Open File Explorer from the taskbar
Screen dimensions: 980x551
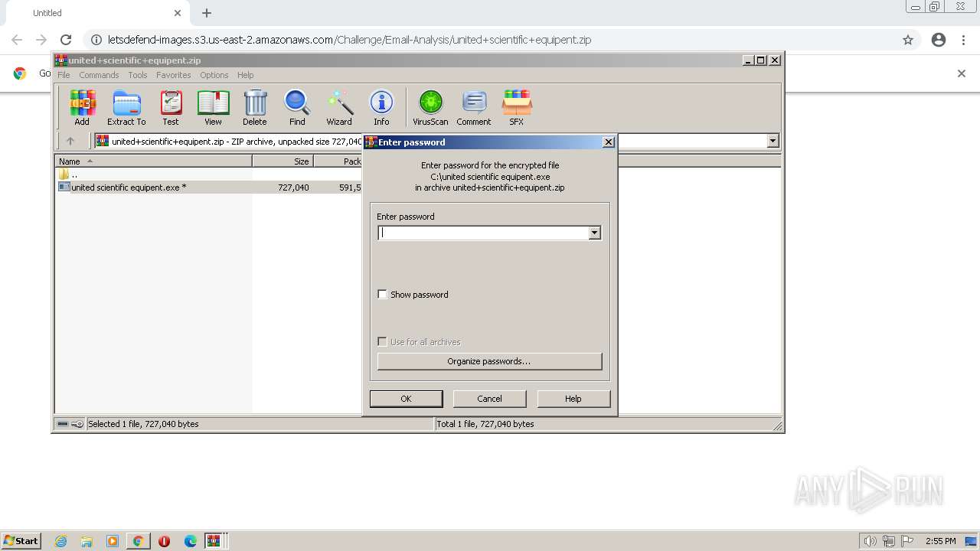pos(87,541)
